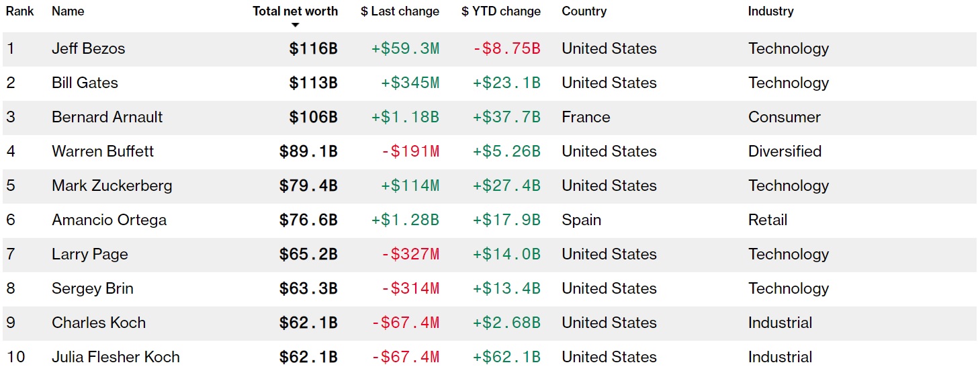Click the $ Last change column header
980x373 pixels.
click(x=400, y=11)
